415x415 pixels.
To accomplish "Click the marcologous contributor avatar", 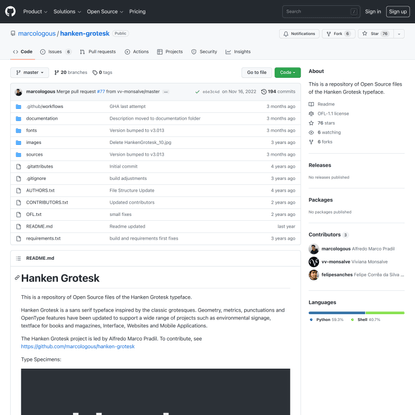I will tap(314, 249).
